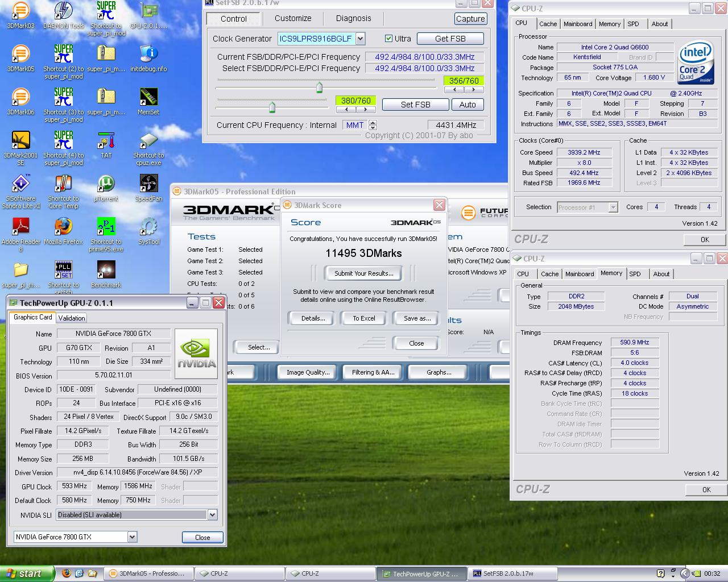Image resolution: width=728 pixels, height=582 pixels.
Task: Open the Validation tab in GPU-Z
Action: point(72,318)
